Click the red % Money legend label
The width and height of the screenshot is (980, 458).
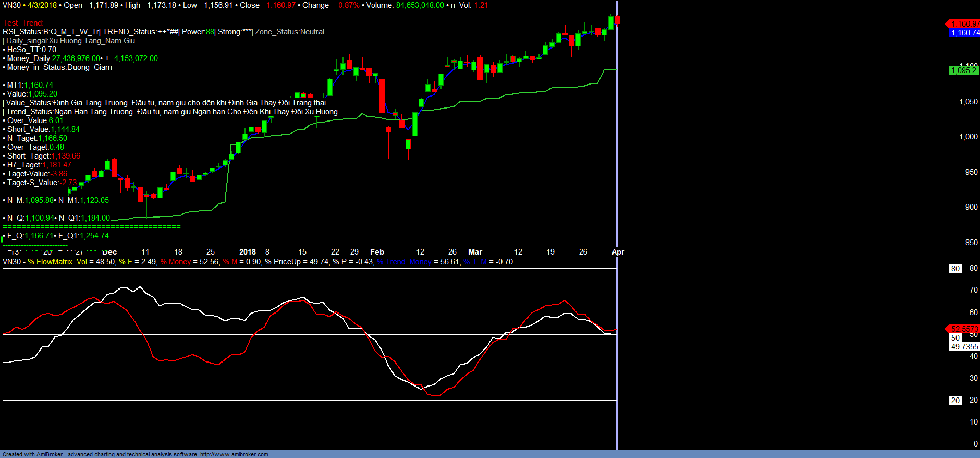(x=176, y=262)
